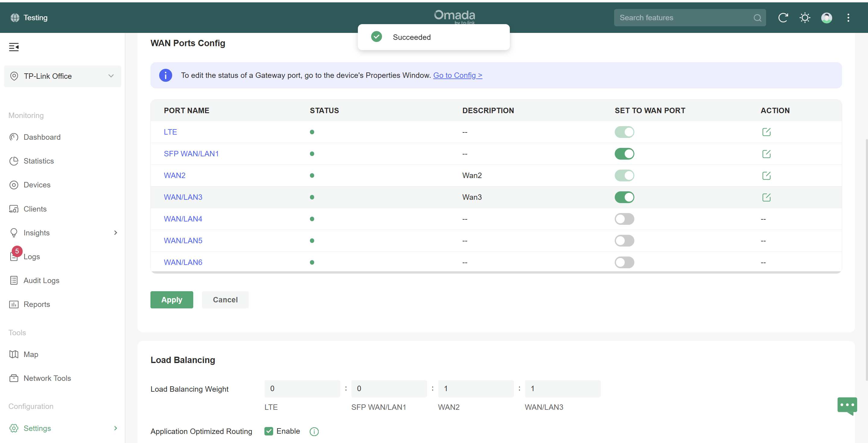The image size is (868, 443).
Task: Open the WAN/LAN4 port name link
Action: coord(183,219)
